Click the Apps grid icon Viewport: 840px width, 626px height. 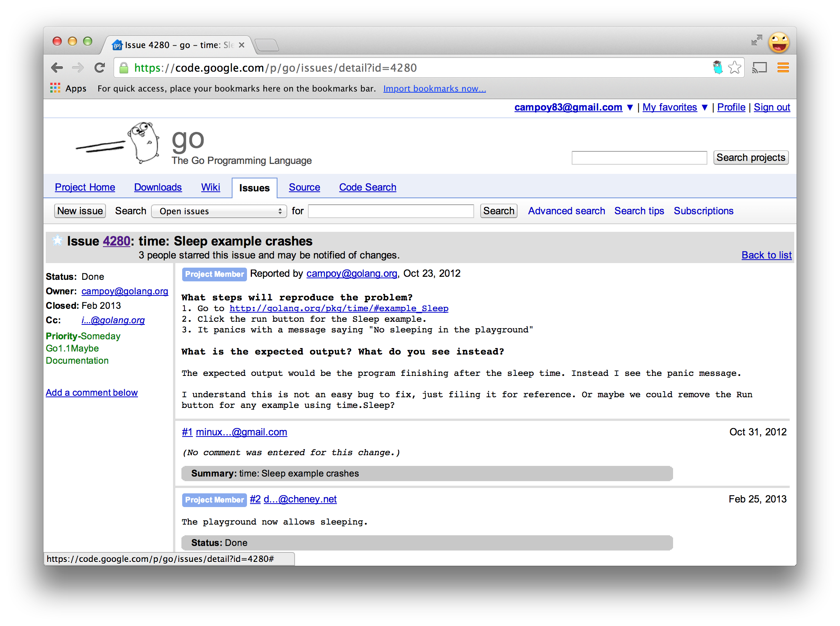(55, 88)
